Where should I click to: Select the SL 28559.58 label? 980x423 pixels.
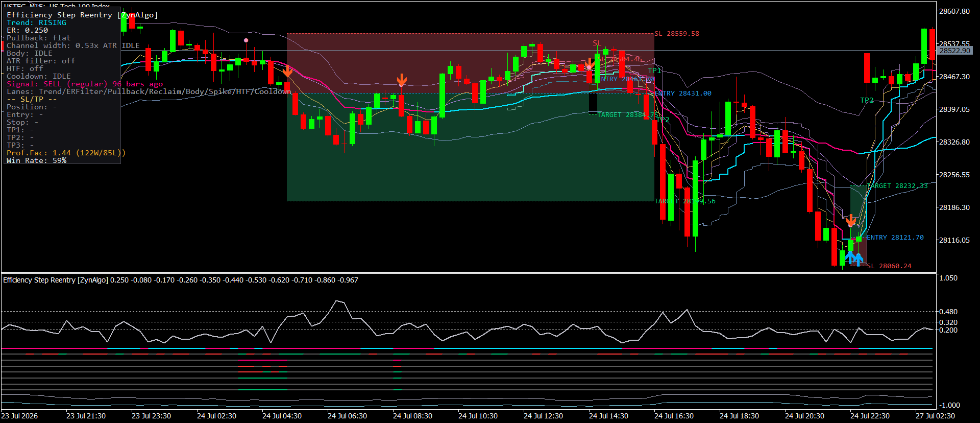(677, 34)
